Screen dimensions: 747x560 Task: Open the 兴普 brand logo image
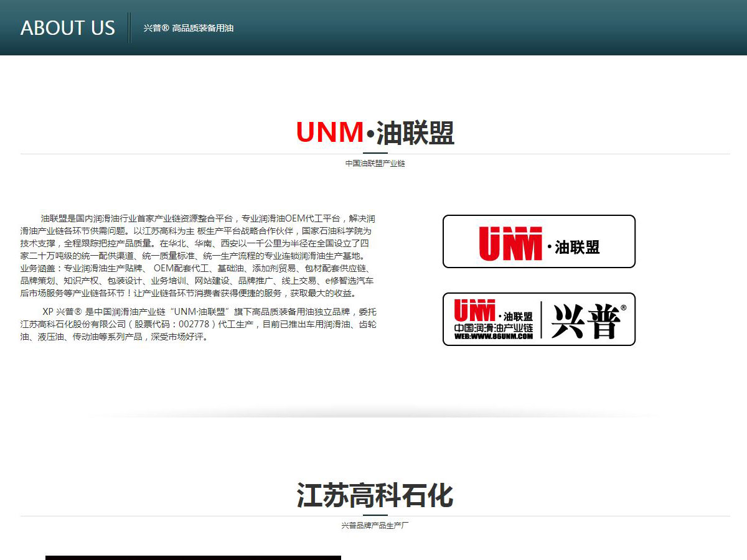539,319
